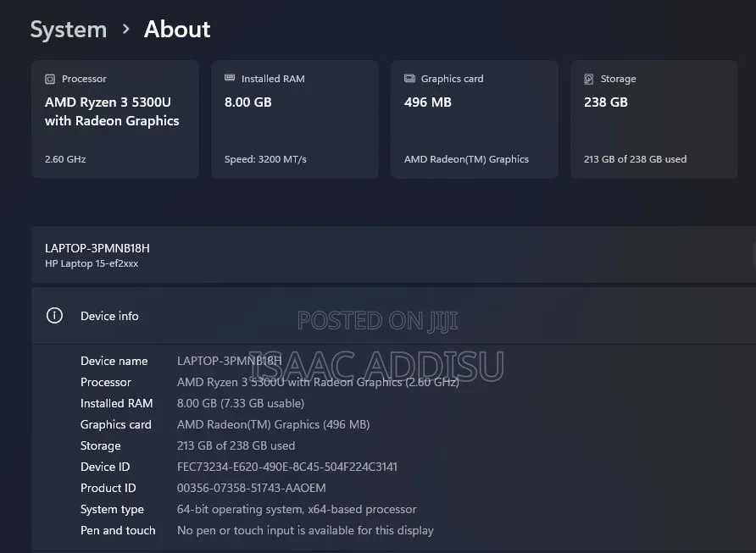Click the Storage card title label
This screenshot has width=756, height=553.
(618, 79)
